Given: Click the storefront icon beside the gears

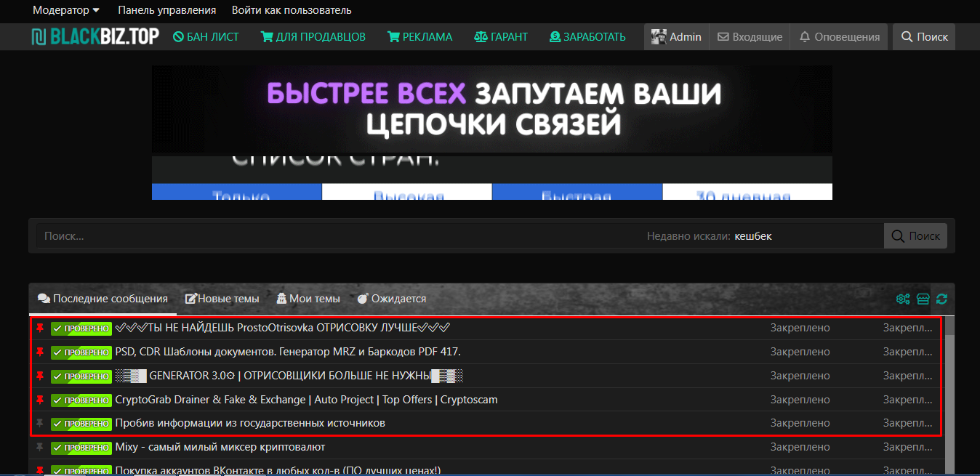Looking at the screenshot, I should (x=923, y=299).
